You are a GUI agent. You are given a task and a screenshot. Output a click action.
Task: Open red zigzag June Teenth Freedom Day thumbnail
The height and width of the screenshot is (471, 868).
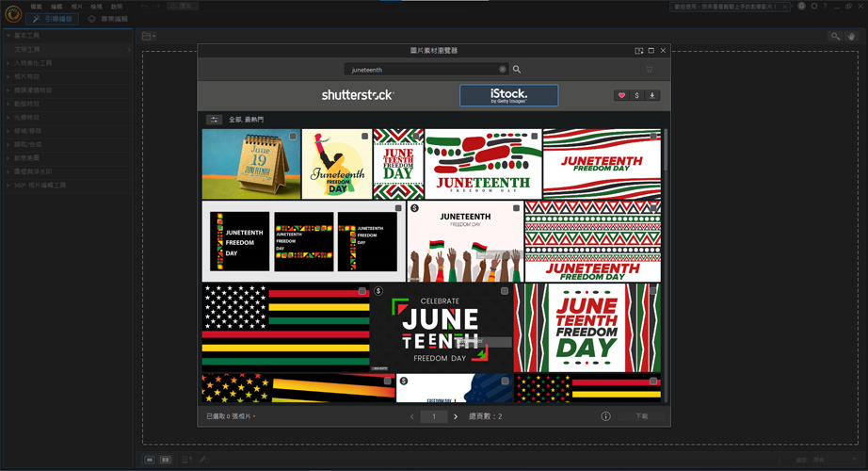point(398,164)
